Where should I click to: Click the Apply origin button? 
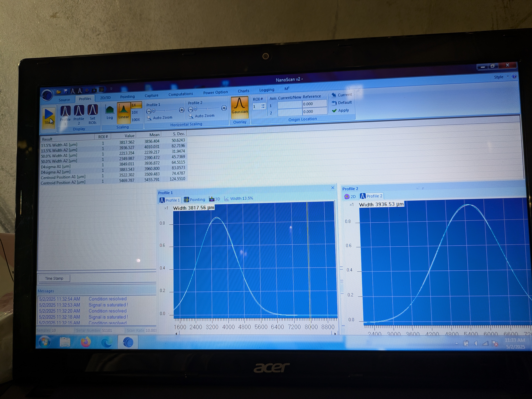[x=340, y=111]
